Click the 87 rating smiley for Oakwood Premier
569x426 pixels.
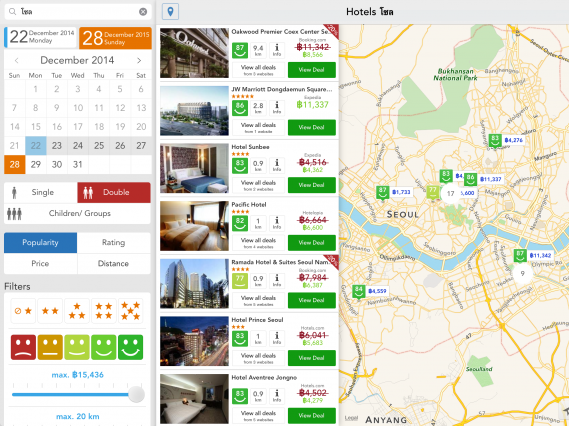point(240,50)
